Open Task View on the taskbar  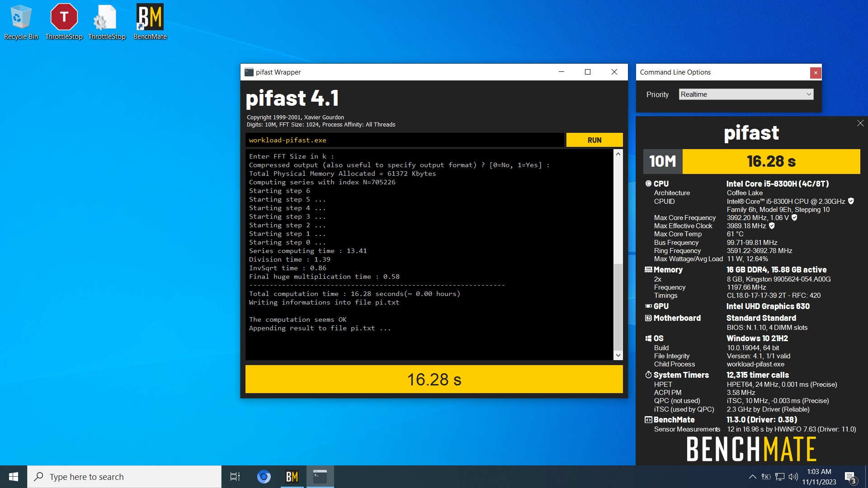(x=235, y=477)
